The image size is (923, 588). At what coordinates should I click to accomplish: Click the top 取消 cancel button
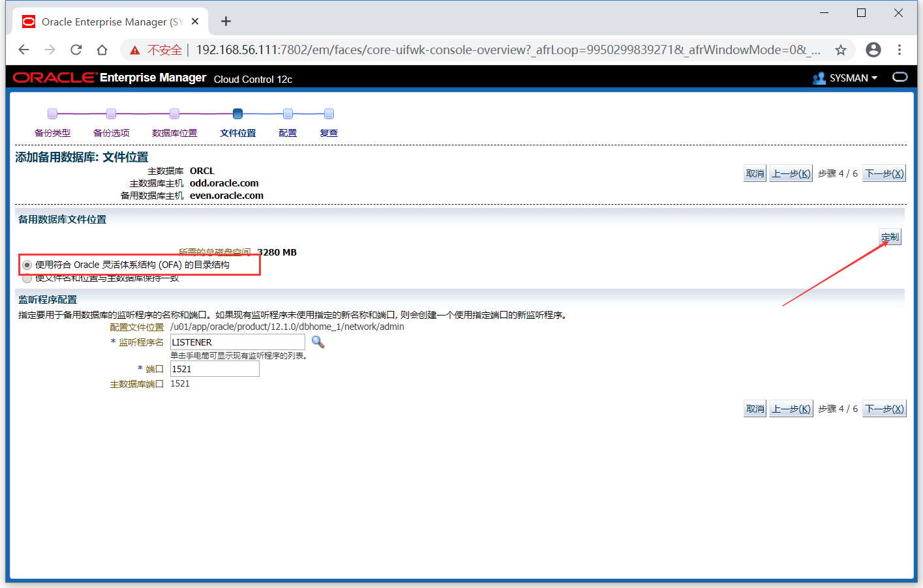(755, 173)
